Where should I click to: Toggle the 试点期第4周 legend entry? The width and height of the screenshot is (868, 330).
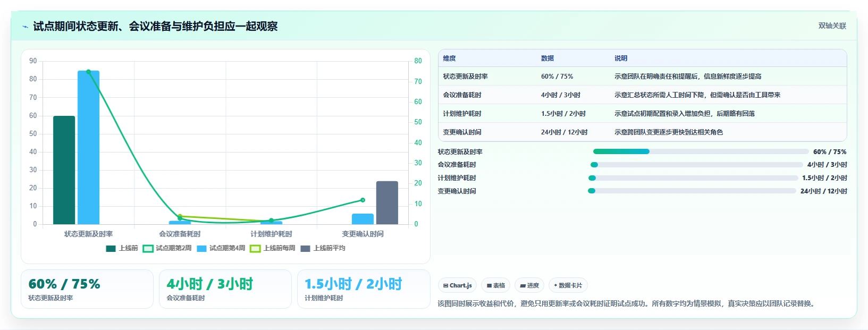click(x=221, y=248)
